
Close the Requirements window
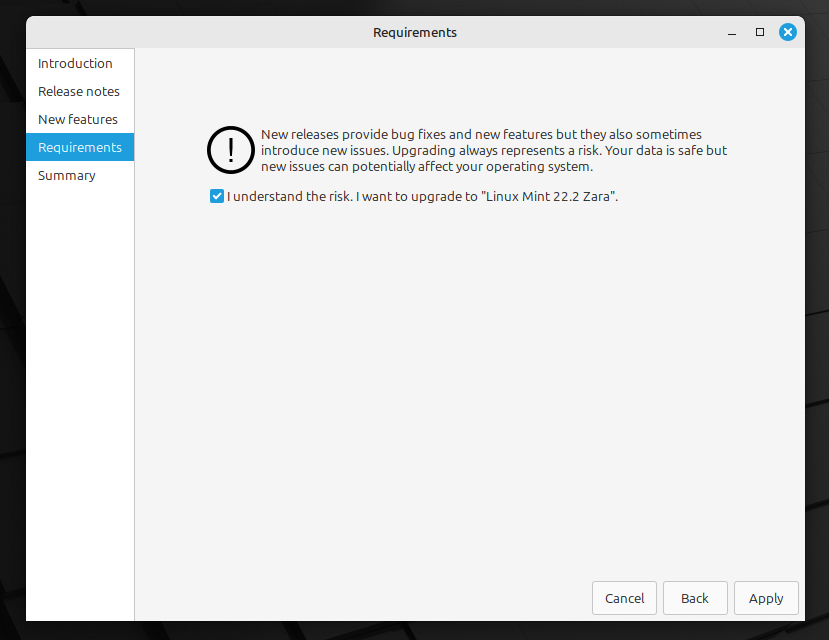point(788,31)
